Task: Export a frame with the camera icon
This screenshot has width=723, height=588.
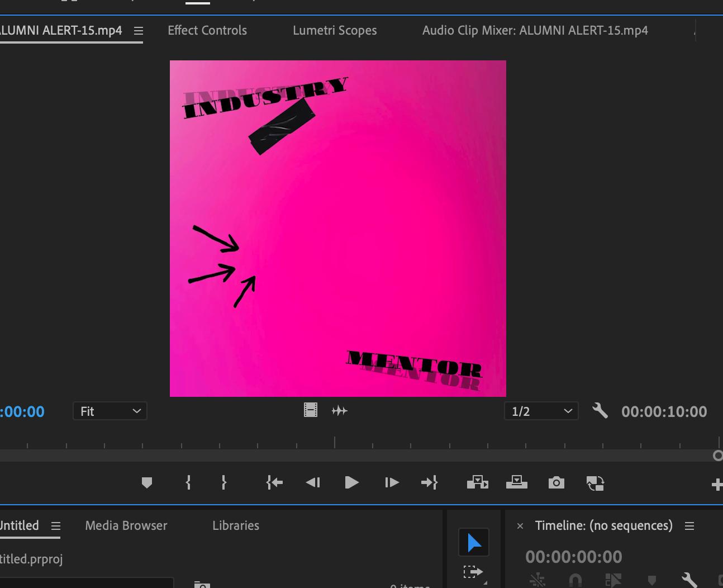Action: tap(556, 482)
